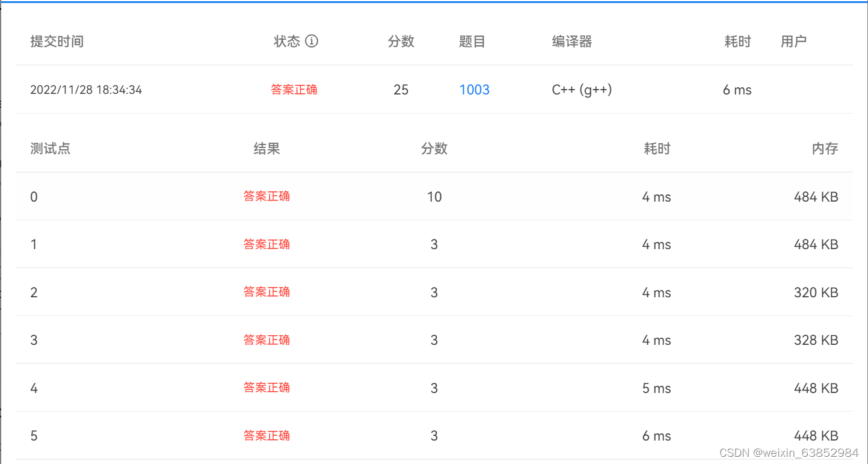The width and height of the screenshot is (868, 464).
Task: Click memory value 484 KB of test 0
Action: [816, 196]
